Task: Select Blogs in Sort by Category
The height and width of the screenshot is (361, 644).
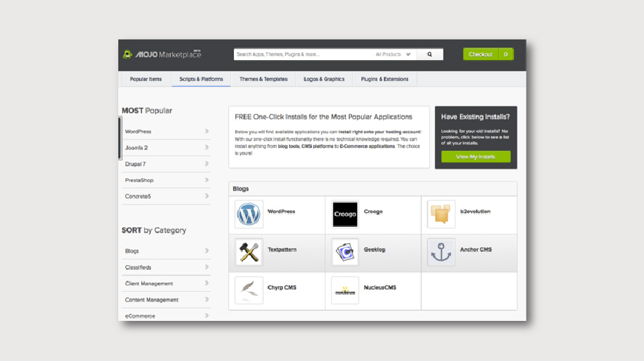Action: pos(132,251)
